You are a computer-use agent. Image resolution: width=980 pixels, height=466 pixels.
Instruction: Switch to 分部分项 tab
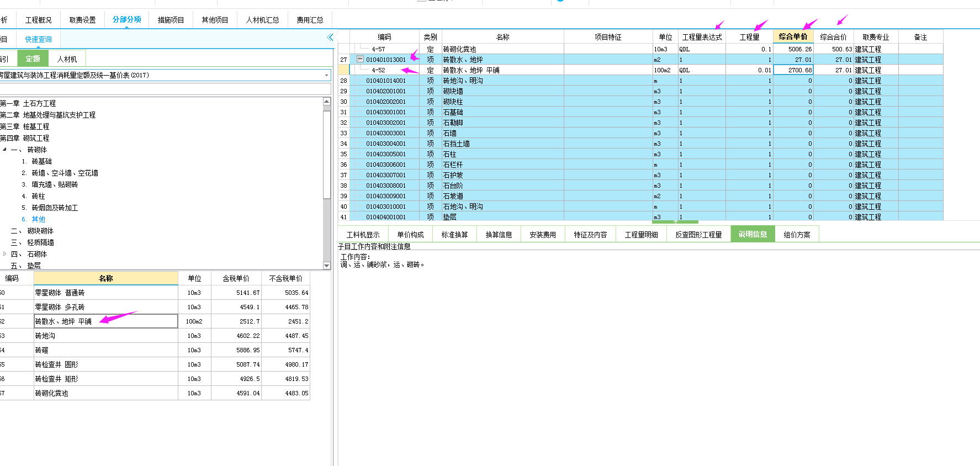pos(127,19)
